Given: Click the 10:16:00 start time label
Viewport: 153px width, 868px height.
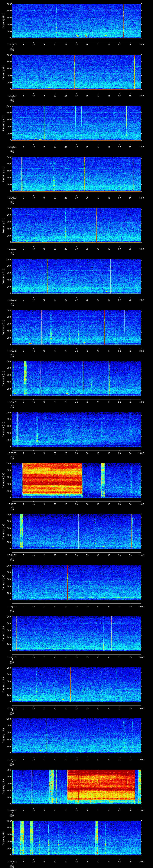Looking at the screenshot, I should tap(12, 810).
